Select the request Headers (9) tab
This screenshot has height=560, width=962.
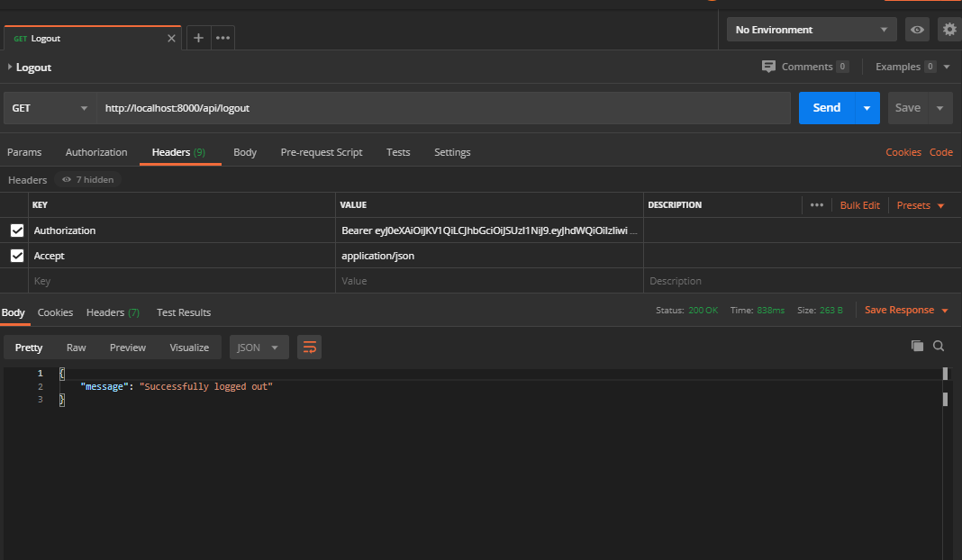pos(178,152)
